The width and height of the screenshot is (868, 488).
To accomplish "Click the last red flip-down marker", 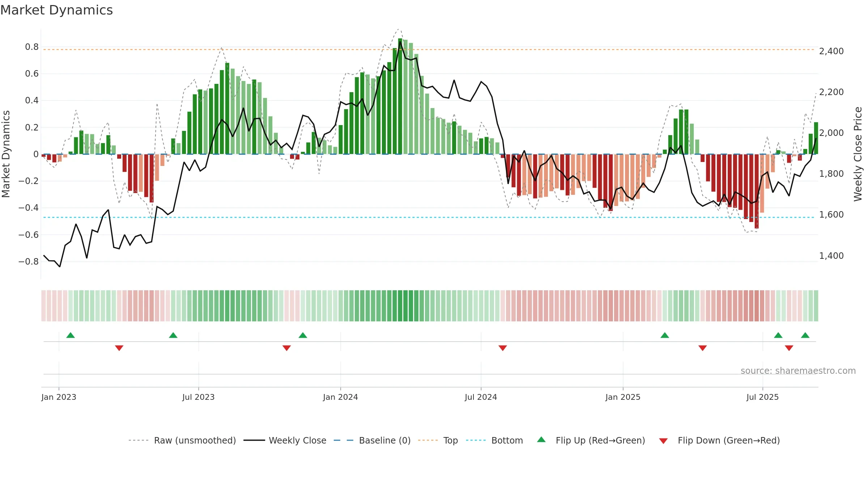I will [789, 348].
